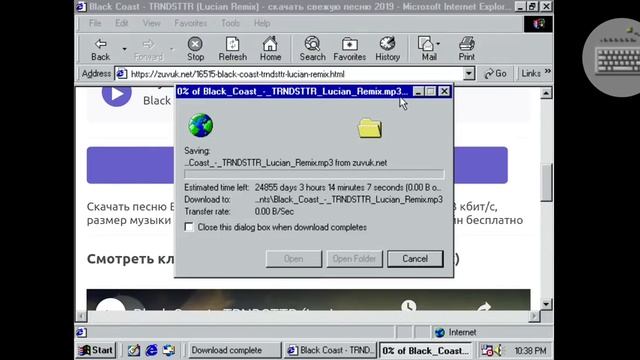The height and width of the screenshot is (360, 640).
Task: Open the Edit menu
Action: coord(122,23)
